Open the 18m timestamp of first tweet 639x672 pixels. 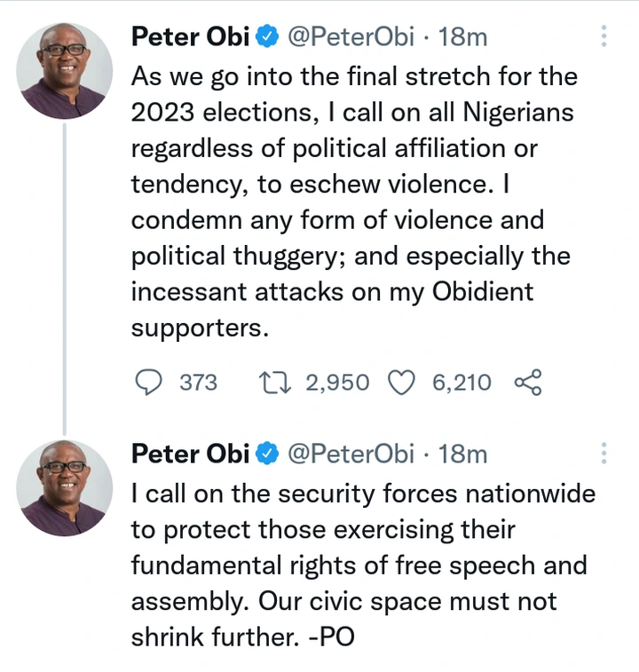point(462,36)
